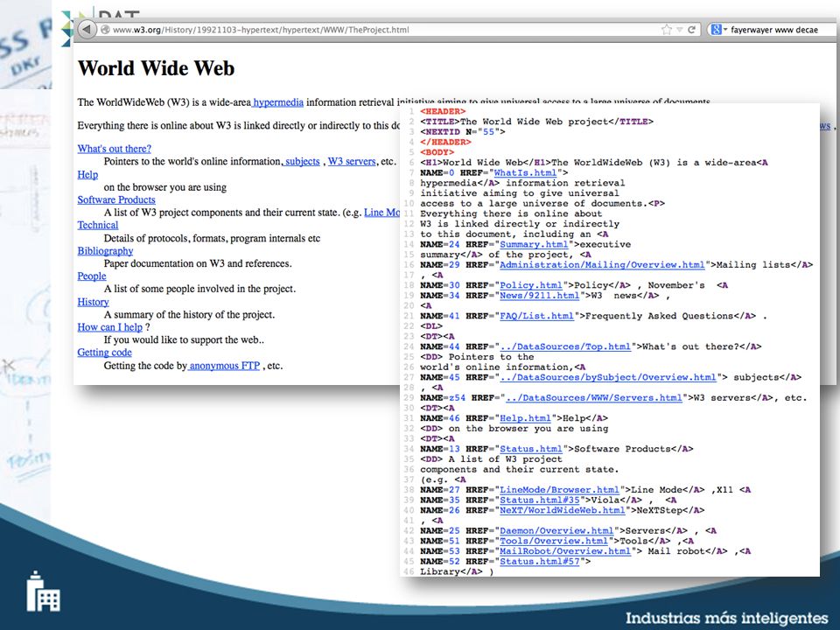Screen dimensions: 840x630
Task: Click the 'How can I help' link
Action: click(x=110, y=327)
